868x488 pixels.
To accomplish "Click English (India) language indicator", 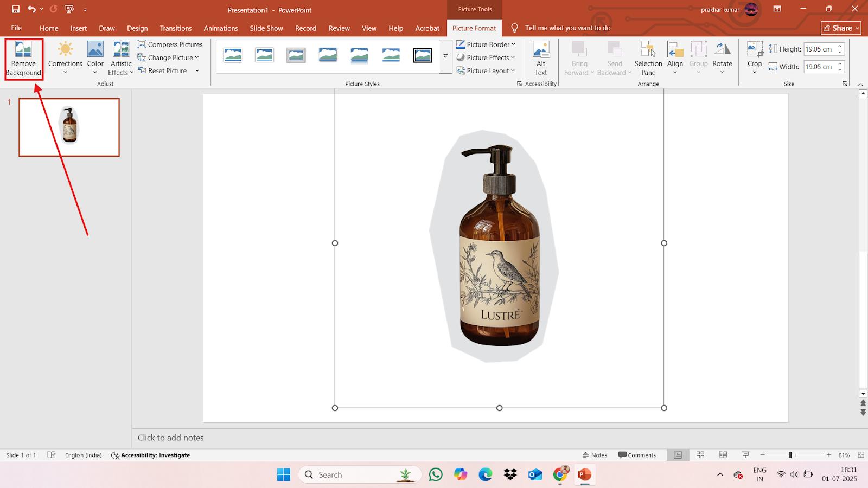I will click(x=84, y=455).
